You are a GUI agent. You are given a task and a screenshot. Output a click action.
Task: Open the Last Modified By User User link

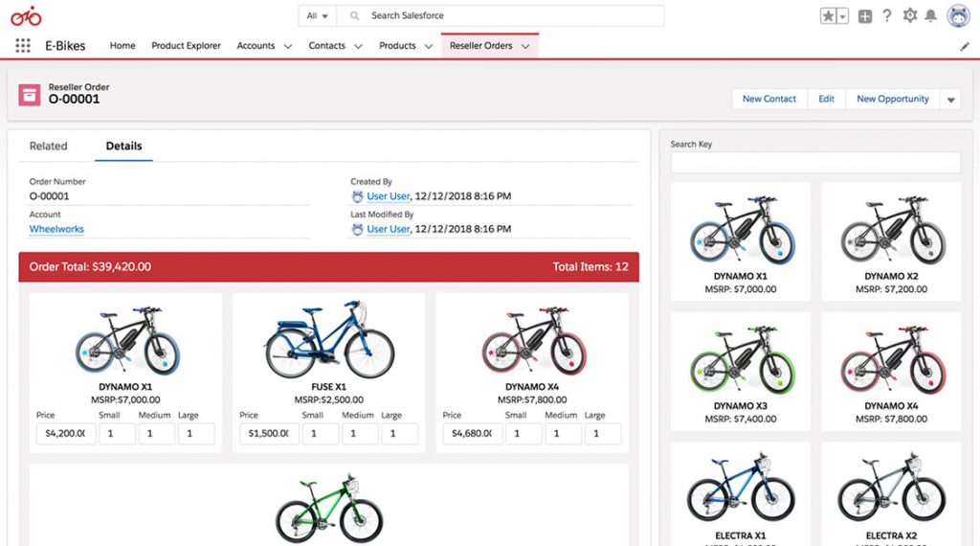click(389, 229)
